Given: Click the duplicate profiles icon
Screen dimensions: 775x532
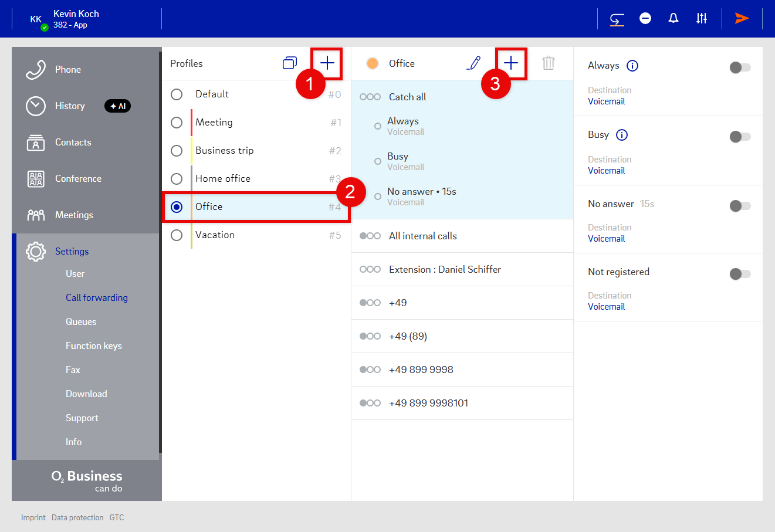Looking at the screenshot, I should click(290, 63).
